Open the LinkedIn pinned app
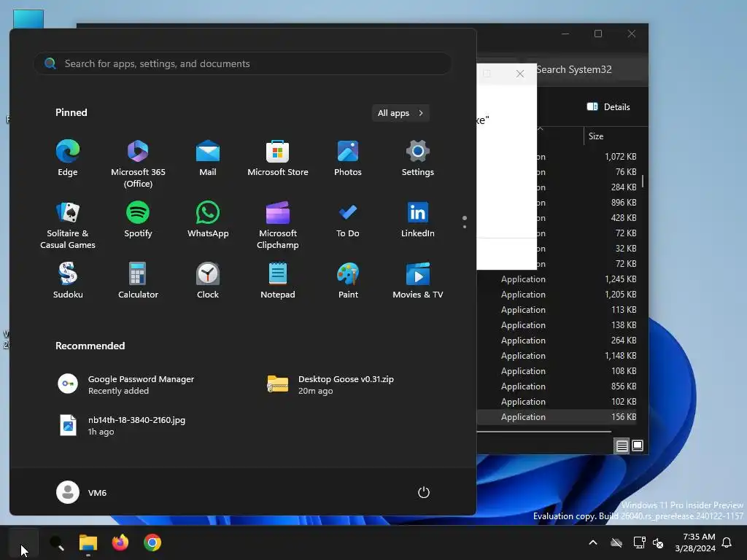Viewport: 747px width, 560px height. (418, 220)
